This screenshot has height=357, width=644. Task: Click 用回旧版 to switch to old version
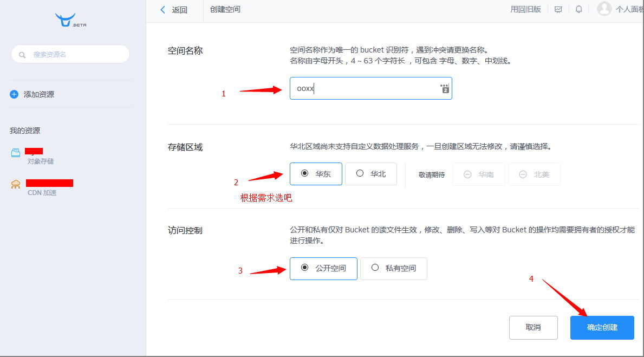pyautogui.click(x=525, y=9)
